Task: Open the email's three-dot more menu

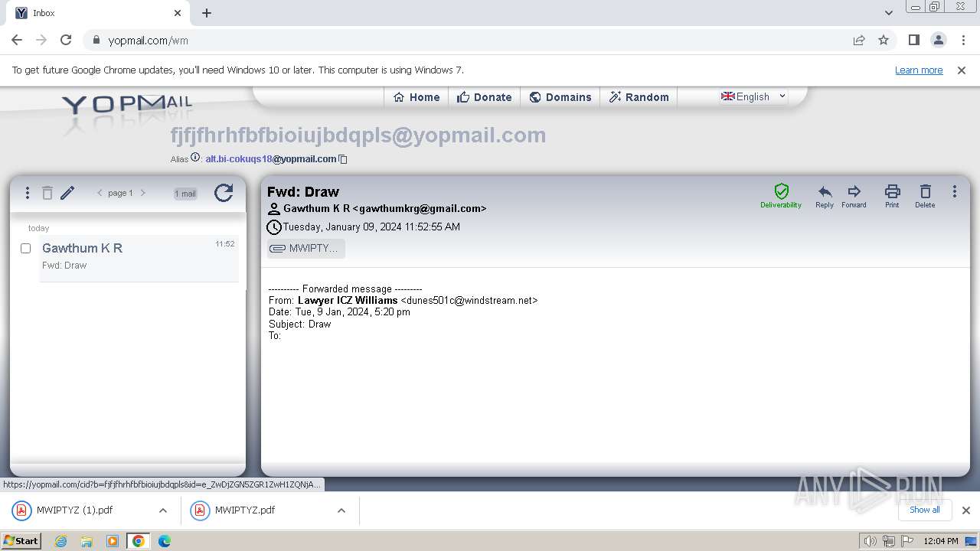Action: (954, 192)
